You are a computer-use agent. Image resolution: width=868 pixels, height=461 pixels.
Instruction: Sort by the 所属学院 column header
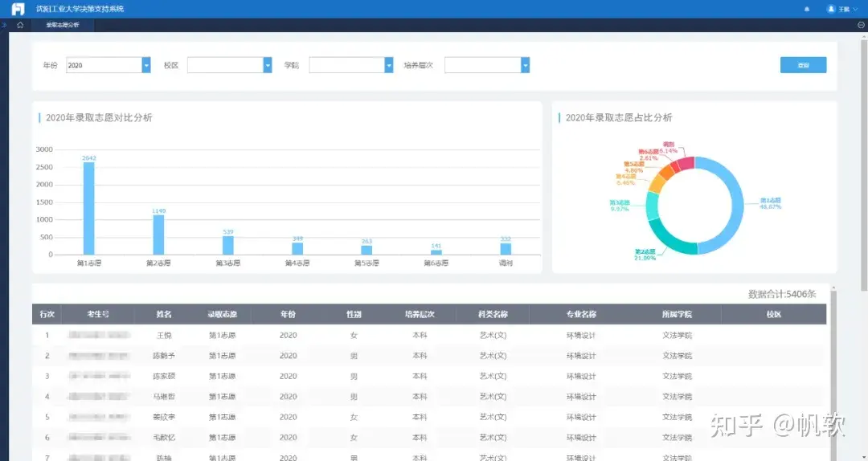coord(677,314)
